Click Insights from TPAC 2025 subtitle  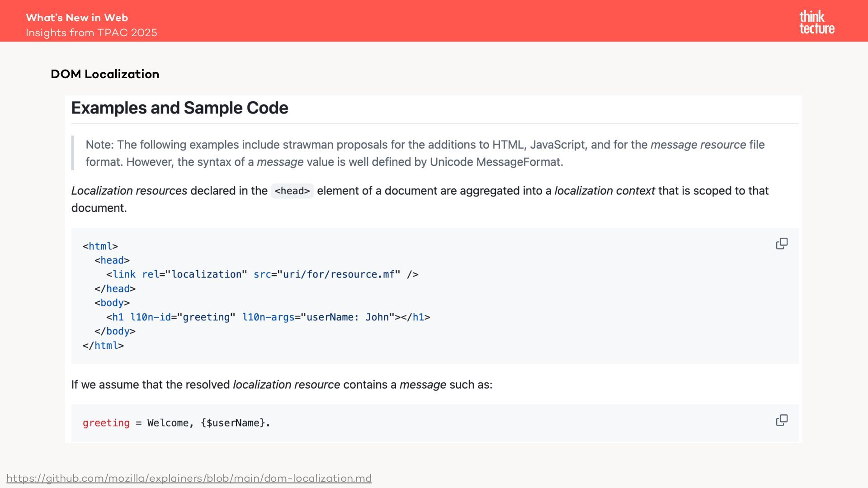pyautogui.click(x=91, y=33)
